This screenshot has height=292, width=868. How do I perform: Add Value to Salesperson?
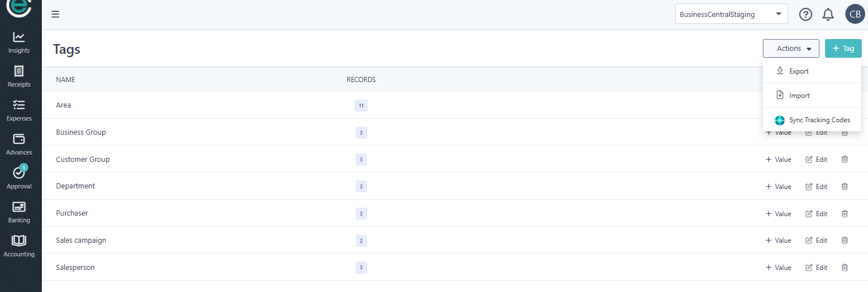pyautogui.click(x=778, y=268)
